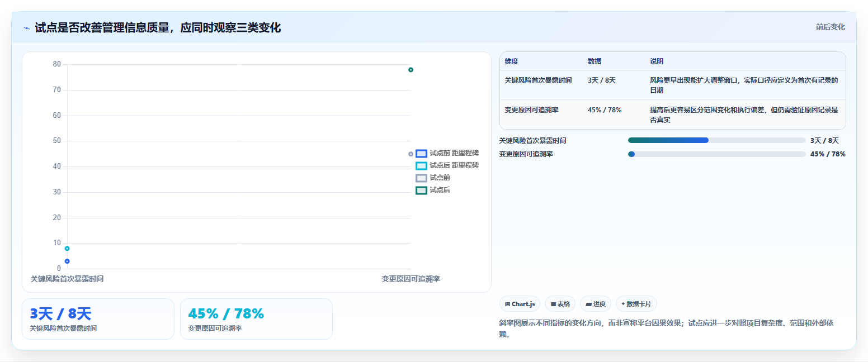Viewport: 868px width, 362px height.
Task: Click the 变更原因可追溯率 progress row label
Action: (526, 154)
